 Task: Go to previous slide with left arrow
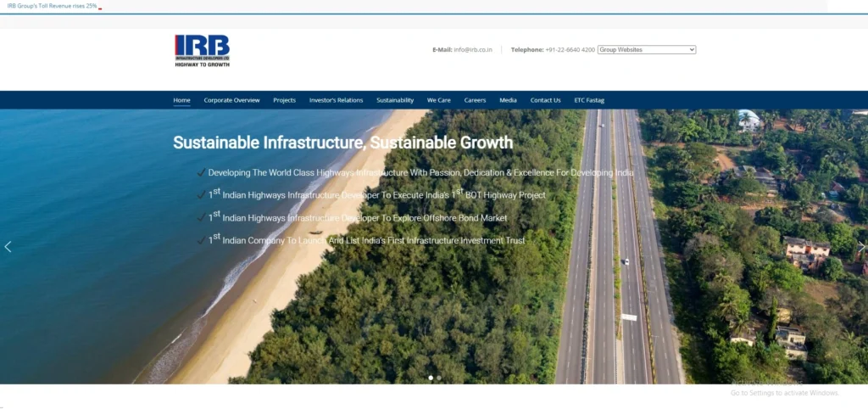tap(8, 247)
